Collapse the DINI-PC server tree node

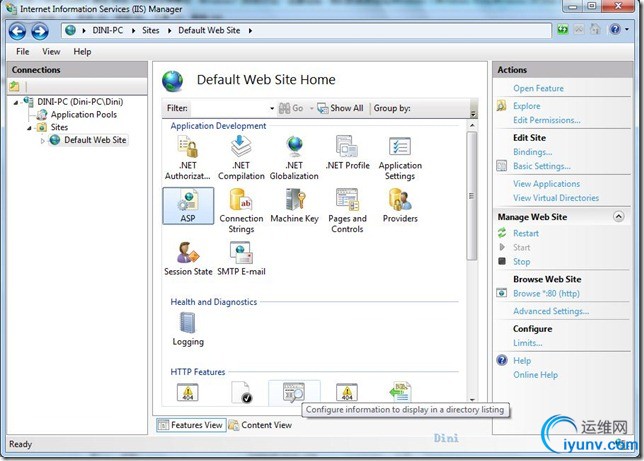tap(16, 102)
